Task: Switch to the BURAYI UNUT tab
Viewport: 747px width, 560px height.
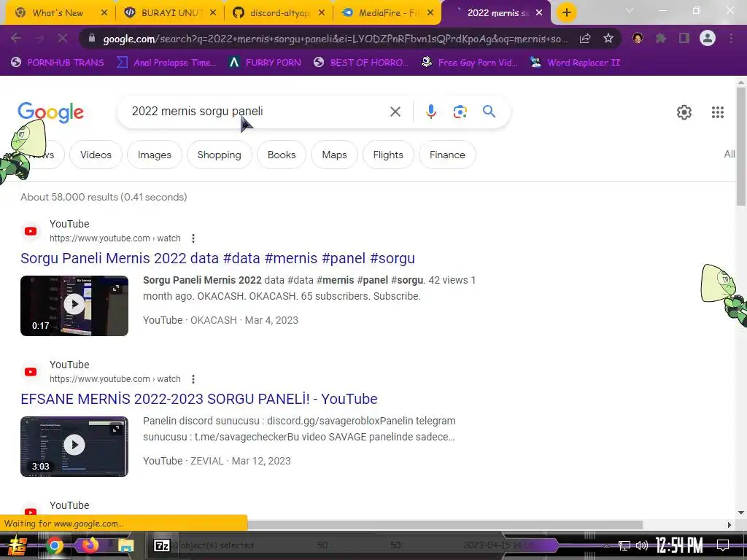Action: coord(169,13)
